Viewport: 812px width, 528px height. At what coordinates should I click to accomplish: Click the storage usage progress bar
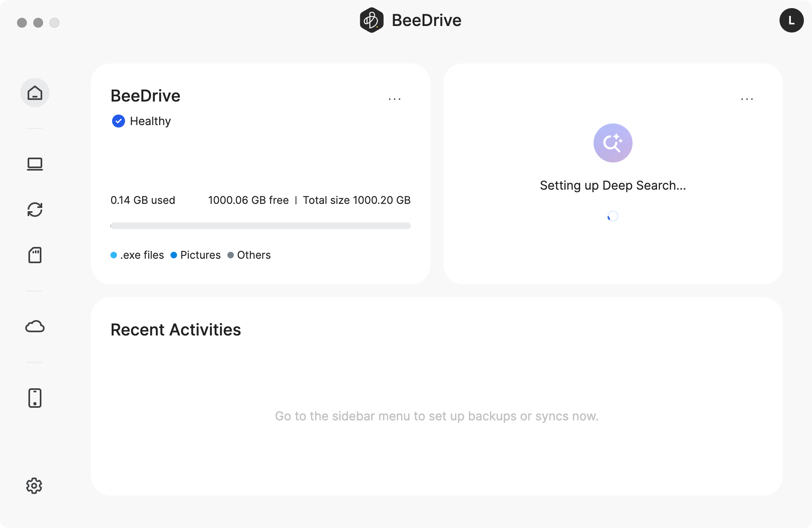click(261, 226)
